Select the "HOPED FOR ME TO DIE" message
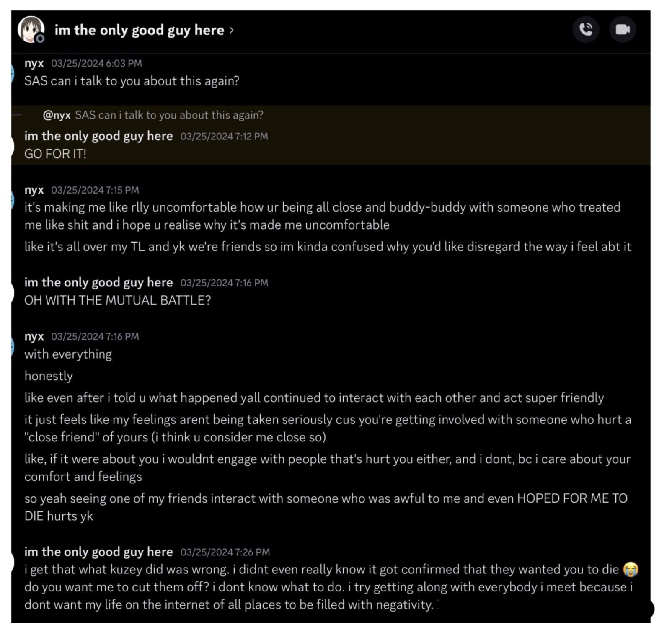 click(x=326, y=507)
